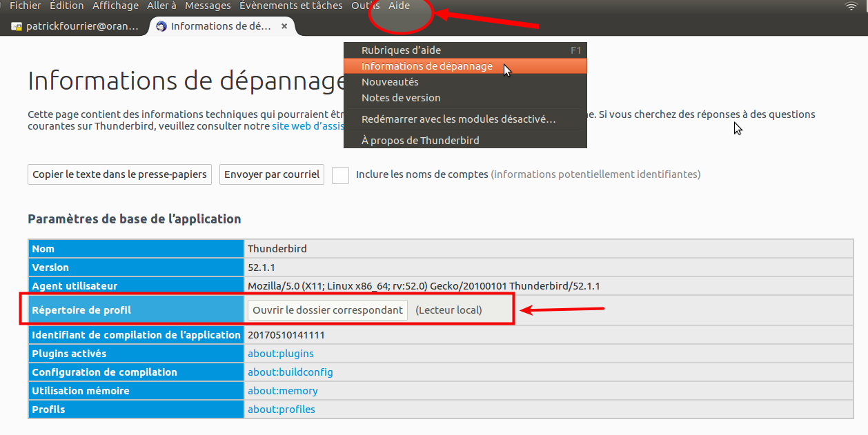Open À propos de Thunderbird
The width and height of the screenshot is (868, 435).
[420, 141]
